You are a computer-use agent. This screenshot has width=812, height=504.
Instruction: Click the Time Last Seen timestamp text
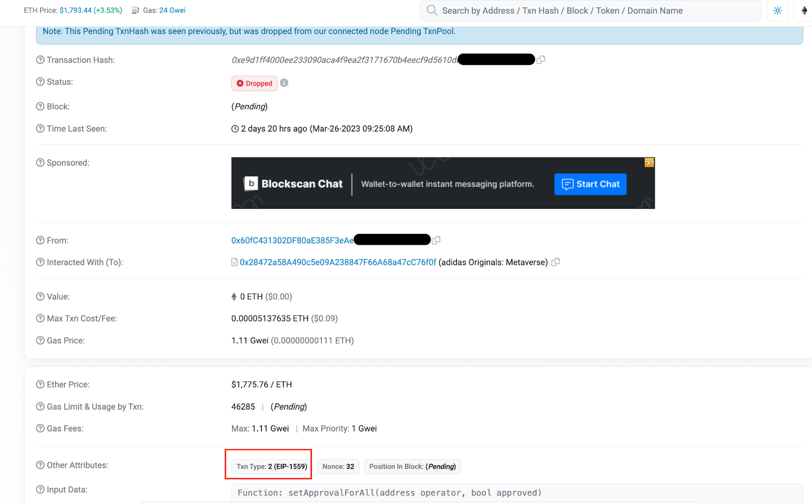click(x=326, y=129)
